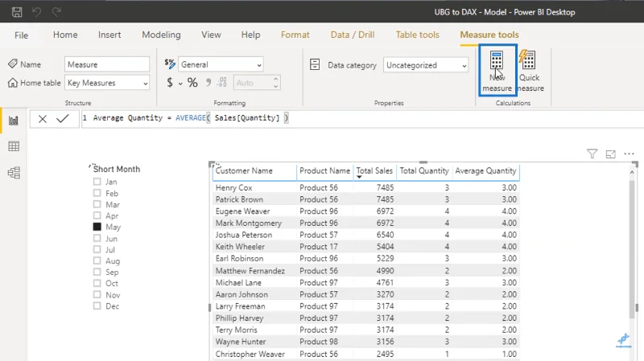This screenshot has width=644, height=361.
Task: Select the Henry Cox row
Action: click(x=366, y=187)
